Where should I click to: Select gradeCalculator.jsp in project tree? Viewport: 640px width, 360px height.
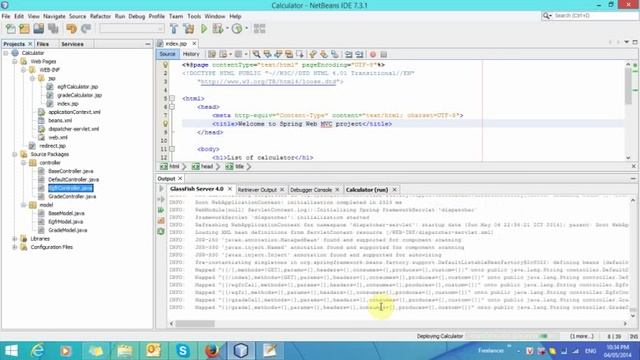[79, 95]
